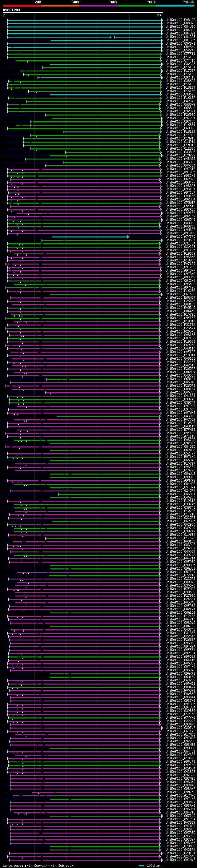
Task: Open the UniRef100_P16138 entry
Action: tap(180, 91)
